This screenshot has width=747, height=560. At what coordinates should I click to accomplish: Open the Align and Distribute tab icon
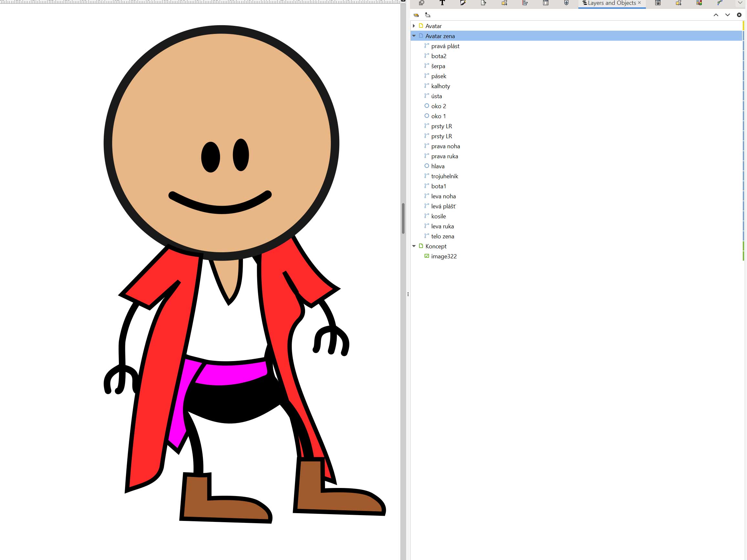[x=525, y=3]
